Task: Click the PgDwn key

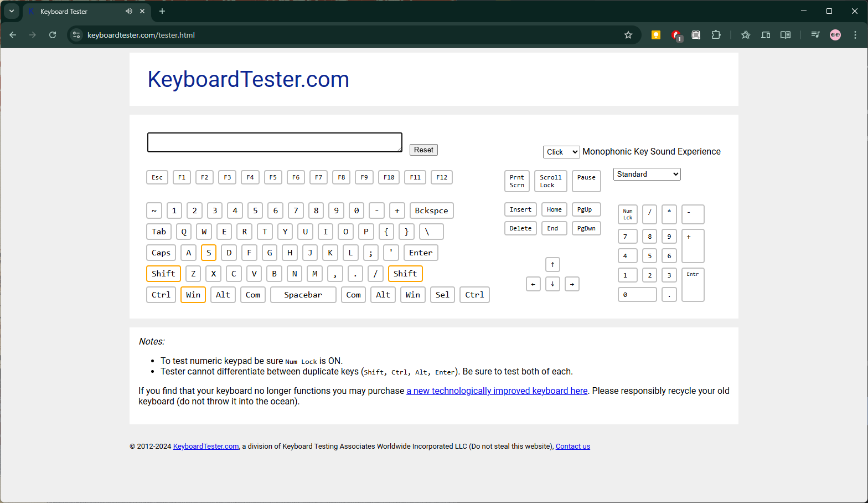Action: [x=586, y=228]
